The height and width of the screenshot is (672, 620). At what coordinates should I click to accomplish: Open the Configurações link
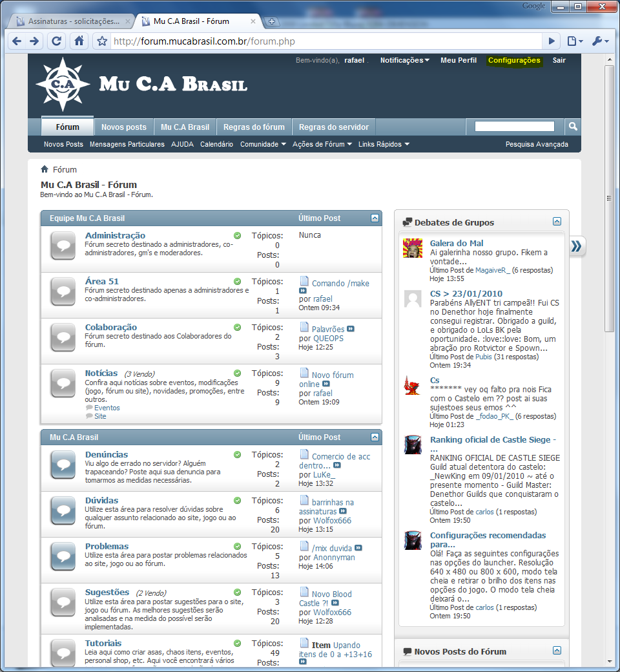[514, 60]
